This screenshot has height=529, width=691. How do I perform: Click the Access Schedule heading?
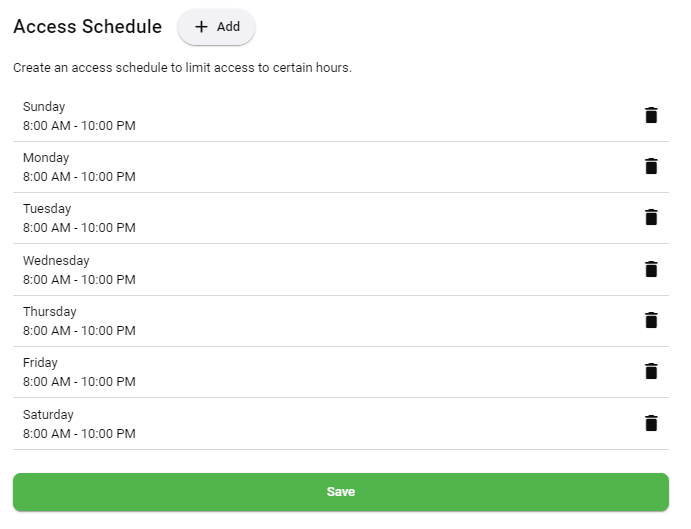(87, 27)
